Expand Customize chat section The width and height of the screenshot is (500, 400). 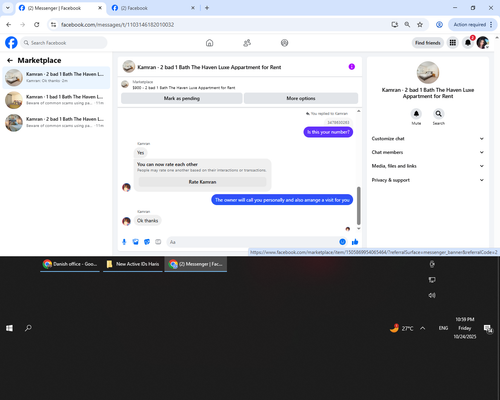pyautogui.click(x=428, y=139)
